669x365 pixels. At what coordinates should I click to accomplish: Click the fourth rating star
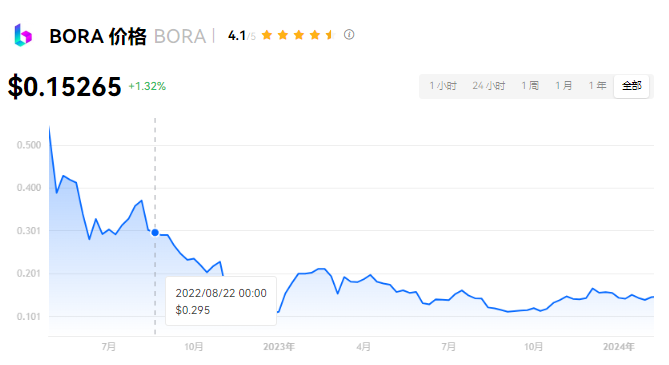(x=315, y=35)
